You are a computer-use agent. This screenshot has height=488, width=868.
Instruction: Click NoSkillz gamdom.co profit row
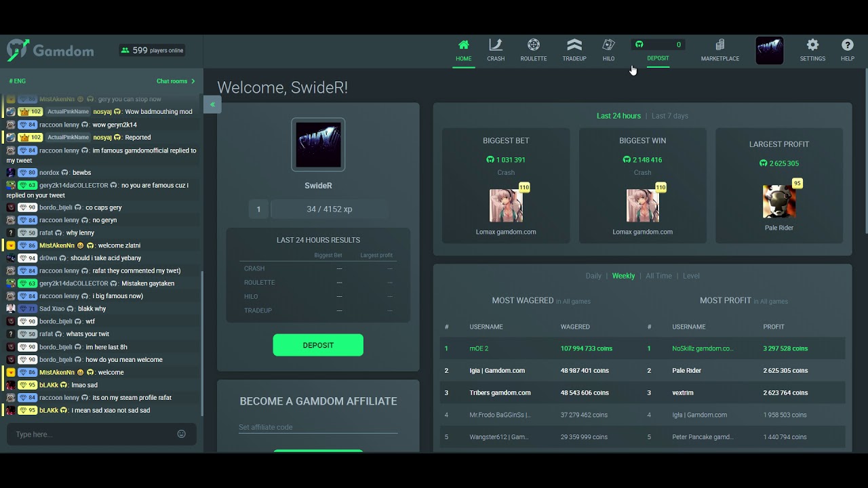[x=745, y=348]
